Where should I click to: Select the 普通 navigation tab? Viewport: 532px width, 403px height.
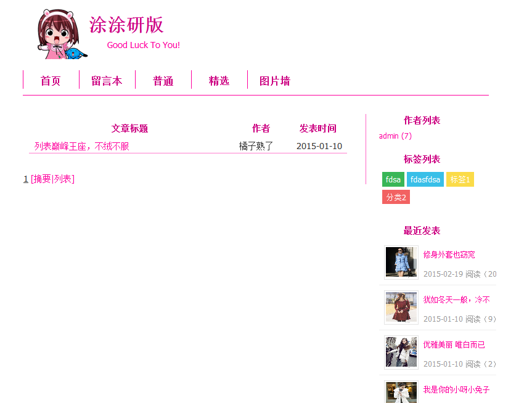coord(163,81)
